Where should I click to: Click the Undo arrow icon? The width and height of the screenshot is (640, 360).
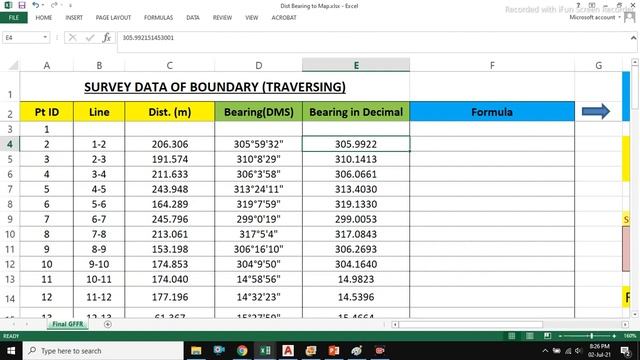pyautogui.click(x=36, y=5)
